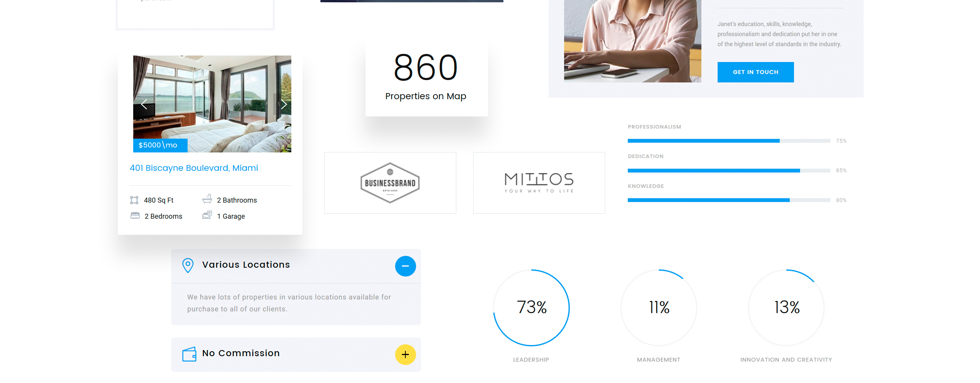
Task: Expand the No Commission accordion
Action: [x=405, y=355]
